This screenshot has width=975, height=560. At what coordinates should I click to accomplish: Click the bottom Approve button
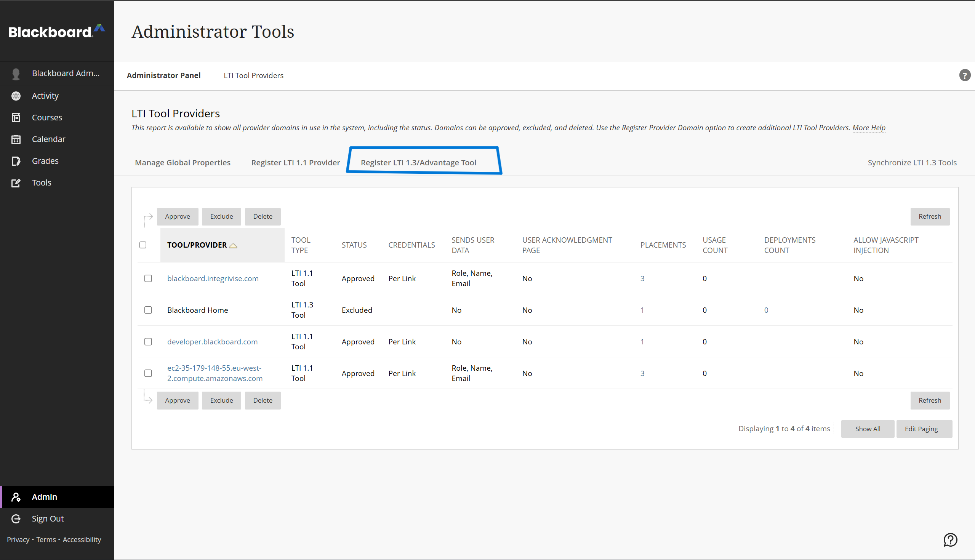click(x=178, y=400)
